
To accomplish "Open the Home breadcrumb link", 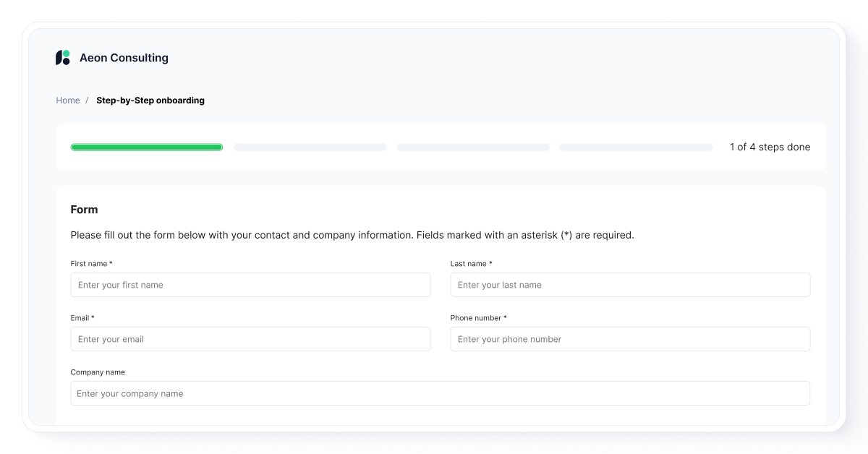I will point(68,100).
